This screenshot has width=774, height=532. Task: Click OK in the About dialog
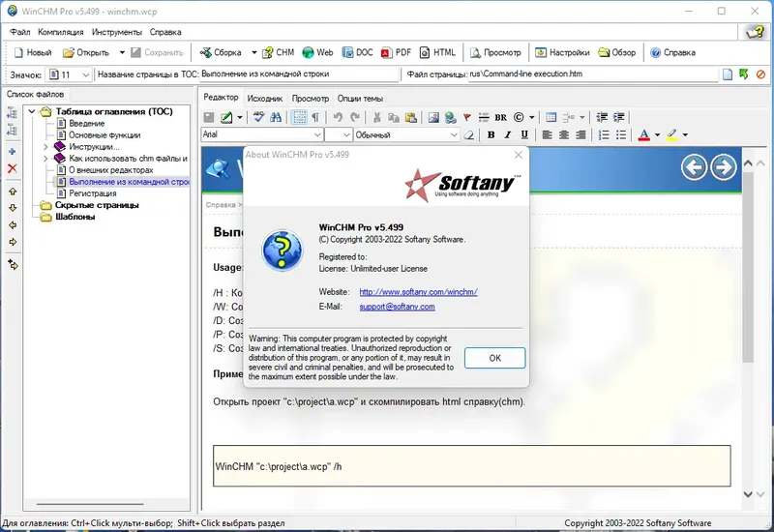coord(494,358)
